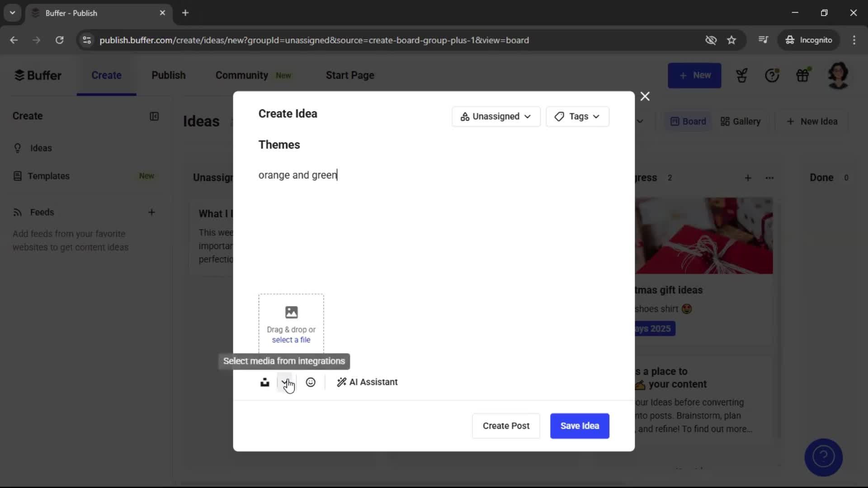Open the browser tab search chevron

[12, 13]
